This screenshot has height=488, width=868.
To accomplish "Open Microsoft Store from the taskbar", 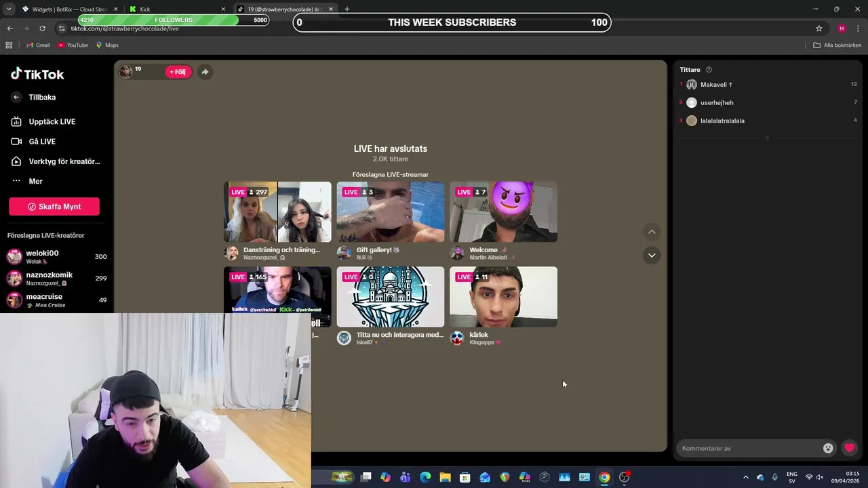I will (x=465, y=477).
